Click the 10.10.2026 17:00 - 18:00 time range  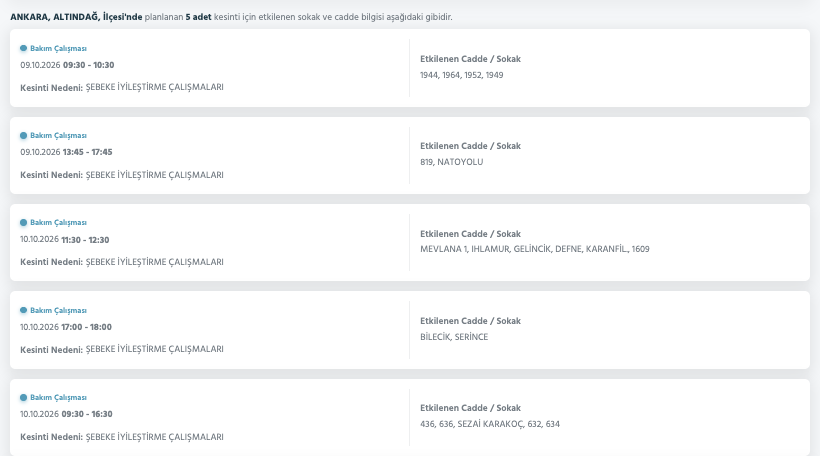66,327
